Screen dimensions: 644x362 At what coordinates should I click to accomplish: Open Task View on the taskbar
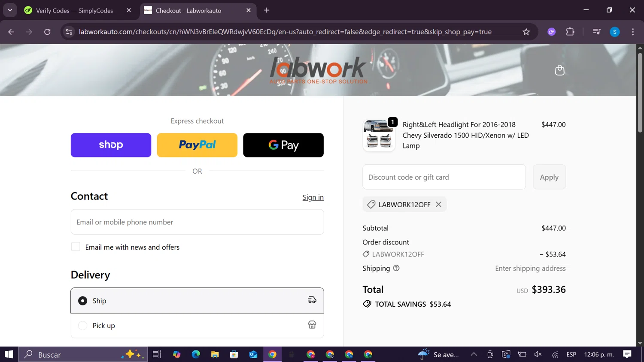click(157, 354)
